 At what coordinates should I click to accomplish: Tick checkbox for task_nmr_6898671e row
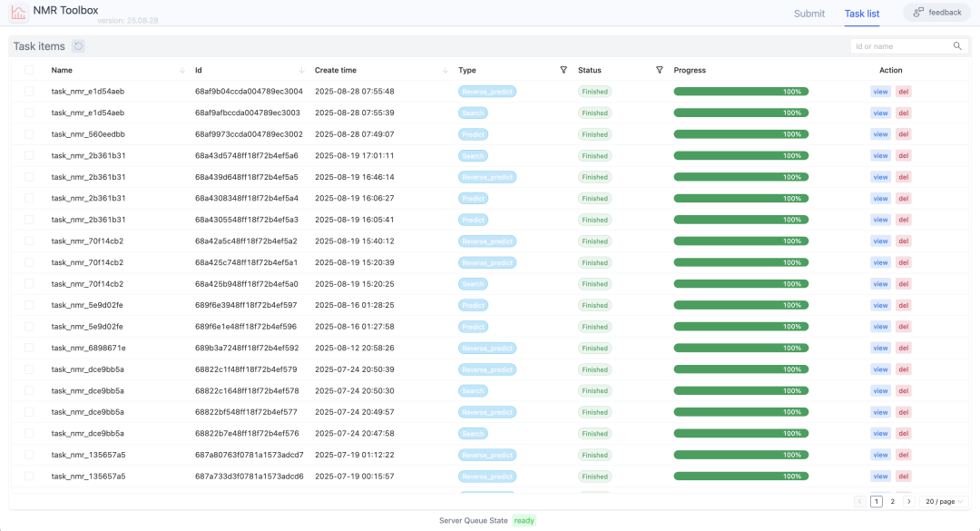click(x=29, y=348)
